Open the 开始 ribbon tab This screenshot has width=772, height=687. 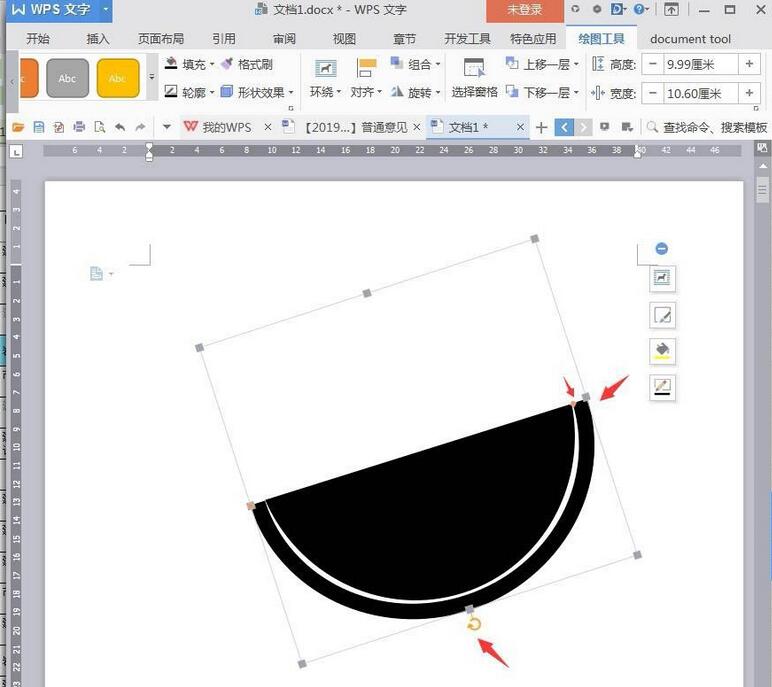pyautogui.click(x=38, y=38)
